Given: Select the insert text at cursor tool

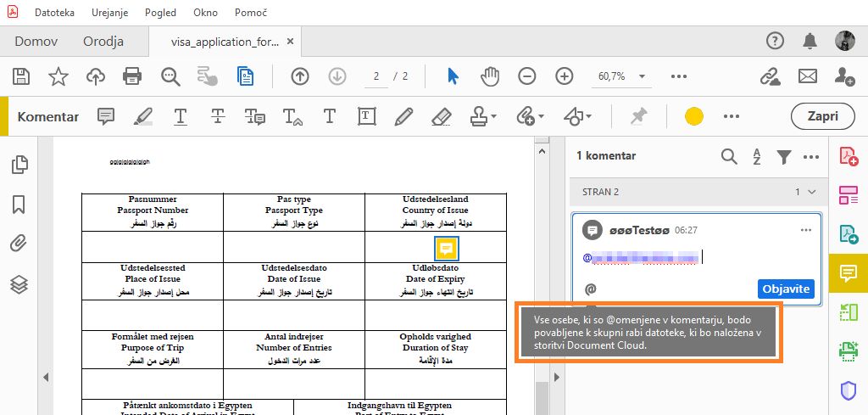Looking at the screenshot, I should [x=292, y=116].
